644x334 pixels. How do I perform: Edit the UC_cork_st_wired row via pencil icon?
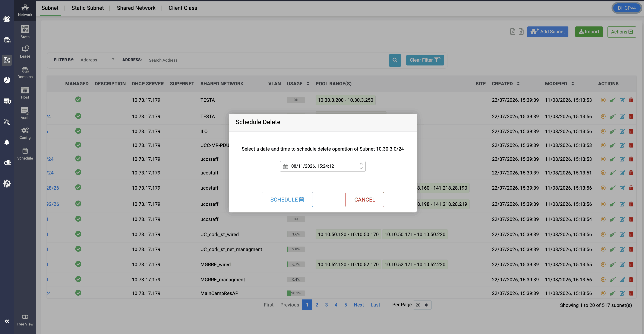(x=622, y=234)
